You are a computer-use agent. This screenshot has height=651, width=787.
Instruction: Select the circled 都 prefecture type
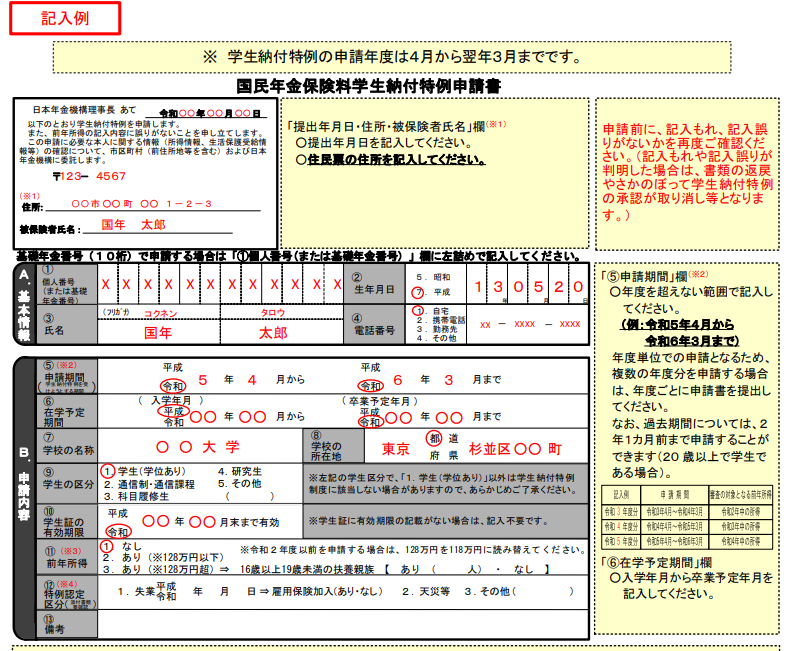click(x=435, y=438)
